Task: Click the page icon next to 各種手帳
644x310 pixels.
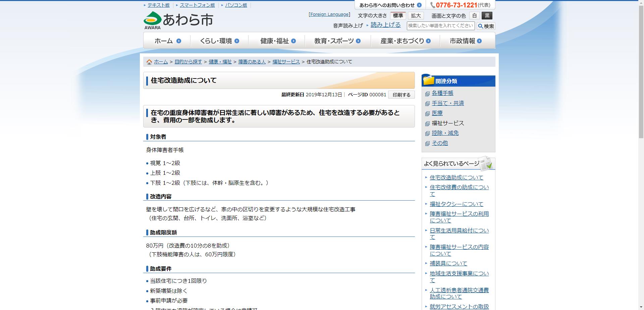Action: [x=427, y=94]
